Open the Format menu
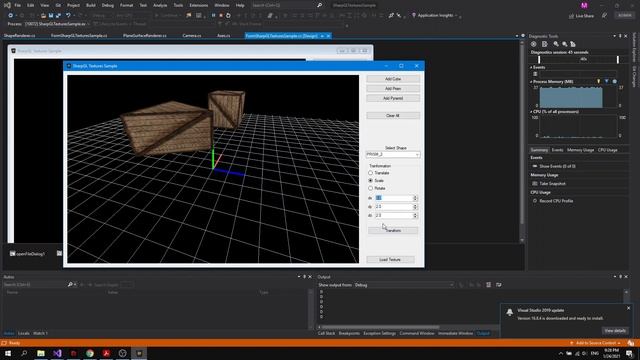 click(127, 5)
